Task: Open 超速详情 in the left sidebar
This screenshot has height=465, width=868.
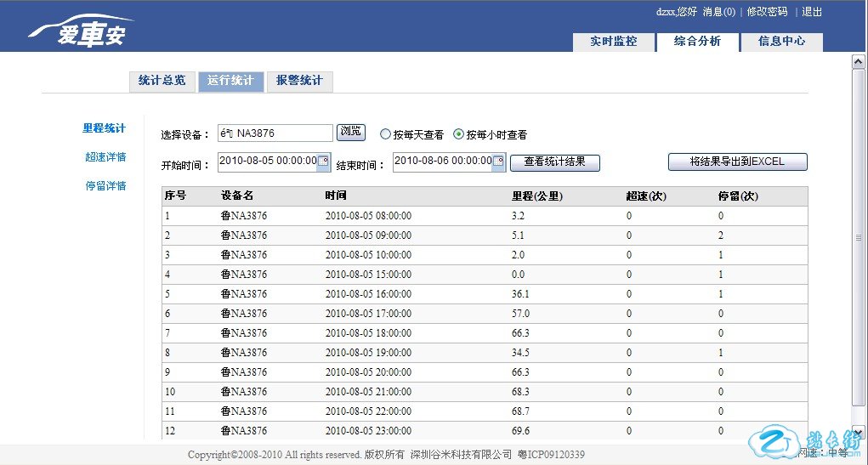Action: pyautogui.click(x=105, y=157)
